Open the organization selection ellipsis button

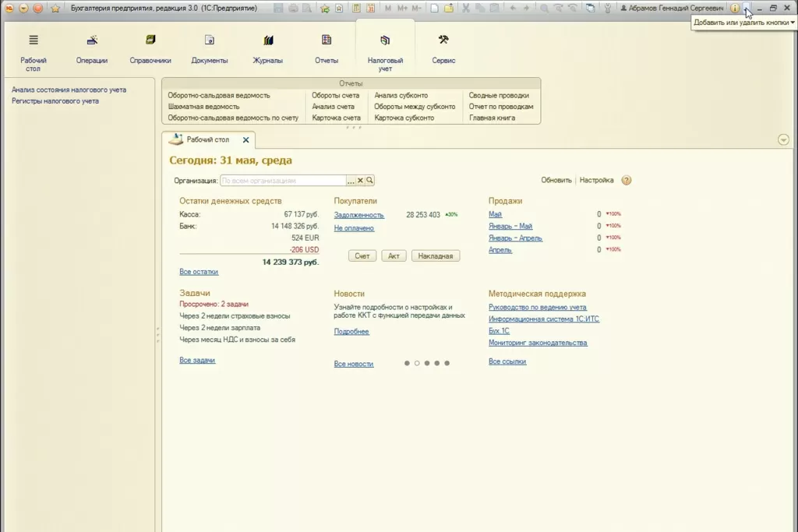point(351,181)
